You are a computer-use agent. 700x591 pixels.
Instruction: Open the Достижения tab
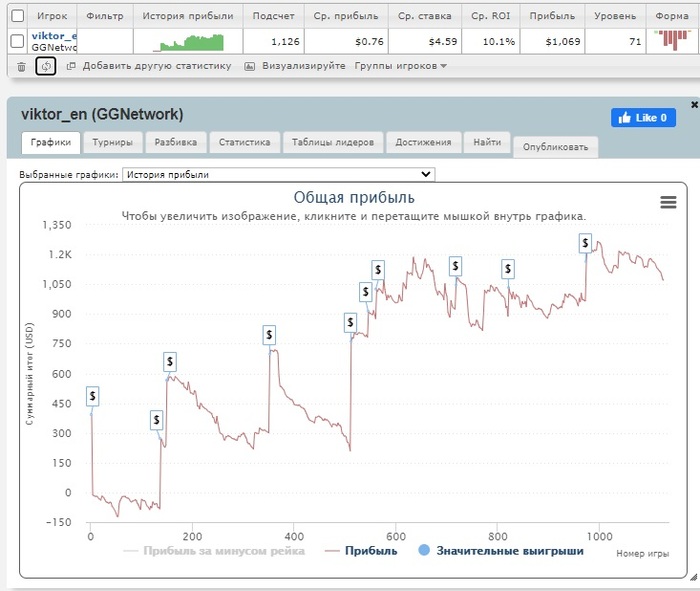423,142
